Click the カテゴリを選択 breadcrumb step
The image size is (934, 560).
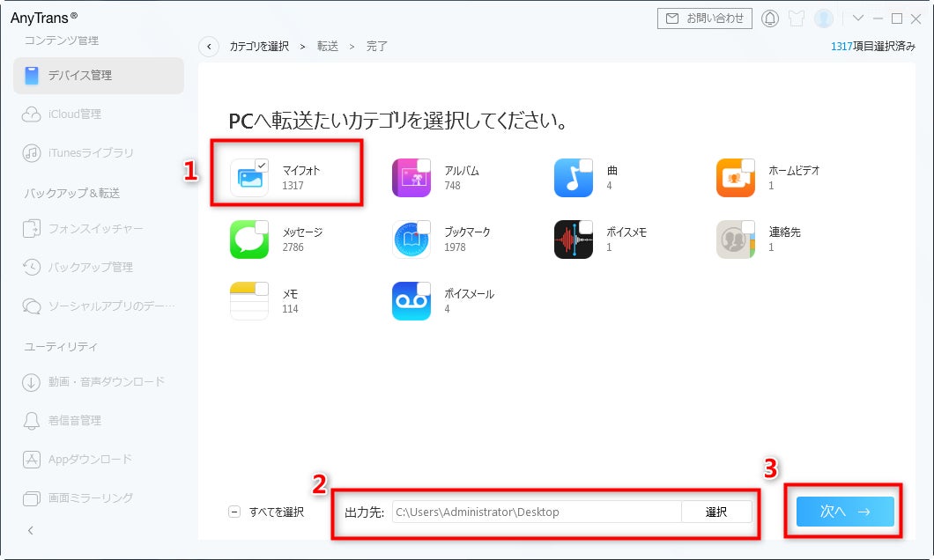tap(259, 47)
